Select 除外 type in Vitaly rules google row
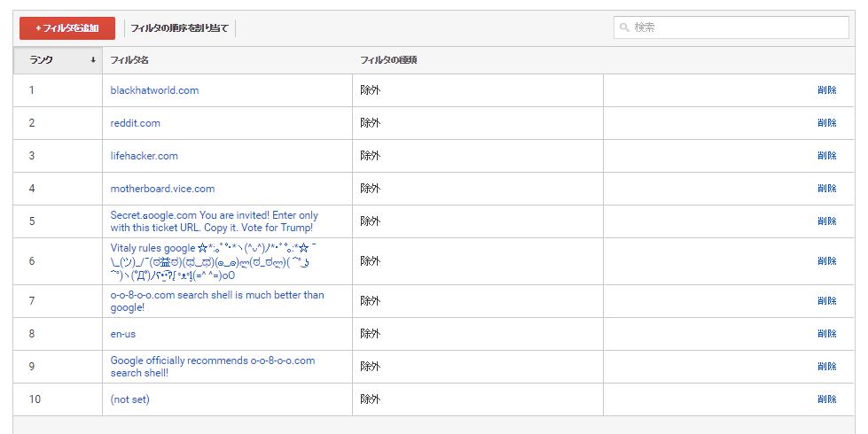The height and width of the screenshot is (434, 868). coord(370,261)
